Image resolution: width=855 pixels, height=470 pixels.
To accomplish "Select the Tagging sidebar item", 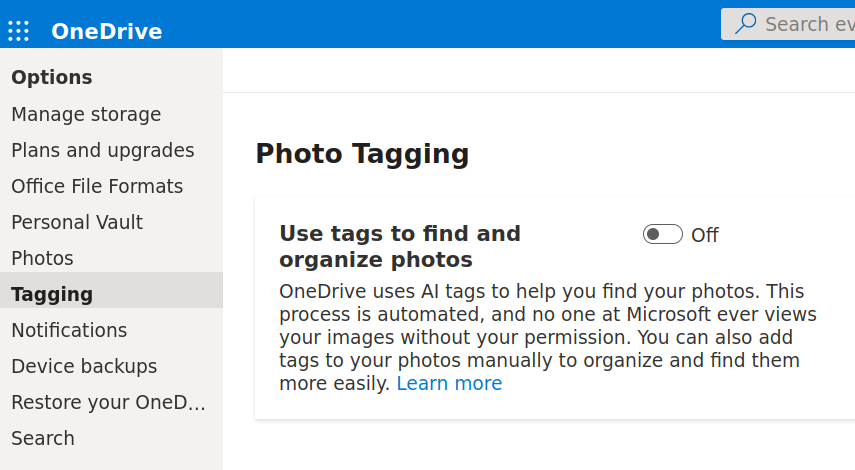I will tap(52, 294).
